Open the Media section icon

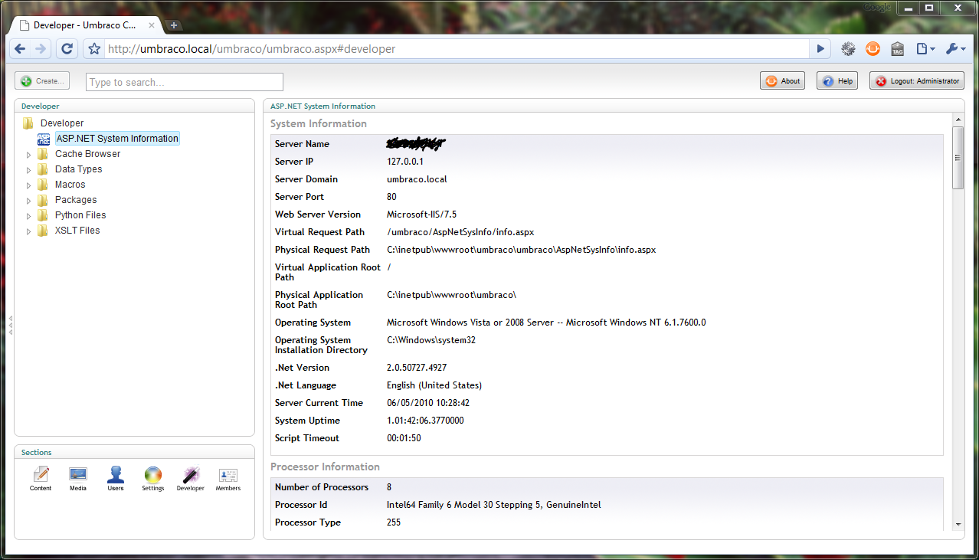click(x=78, y=475)
